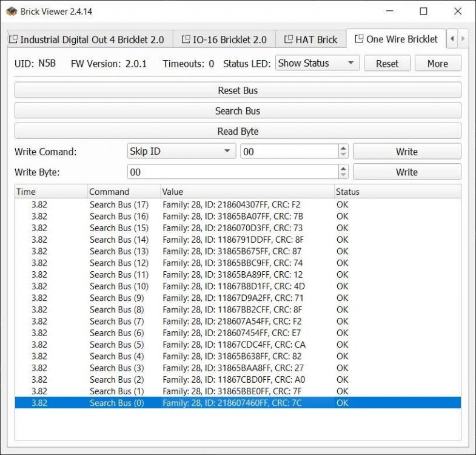Select row Search Bus (14)
This screenshot has height=455, width=476.
pos(238,240)
